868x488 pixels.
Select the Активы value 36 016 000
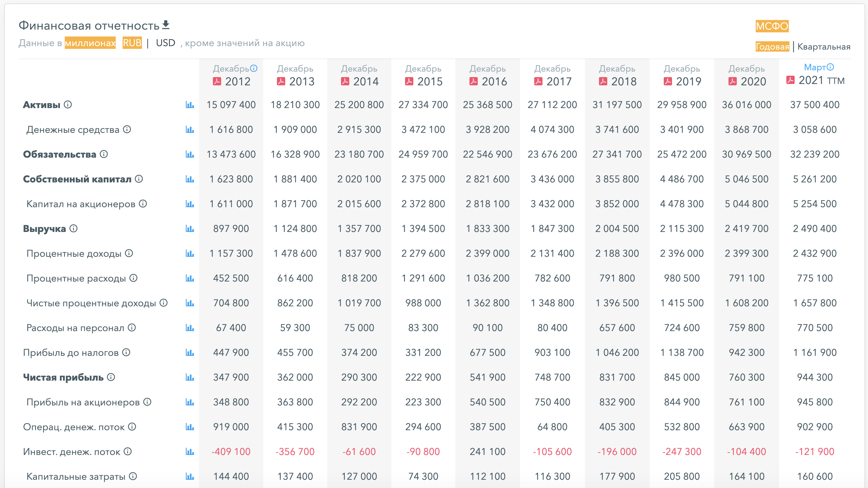pyautogui.click(x=746, y=105)
